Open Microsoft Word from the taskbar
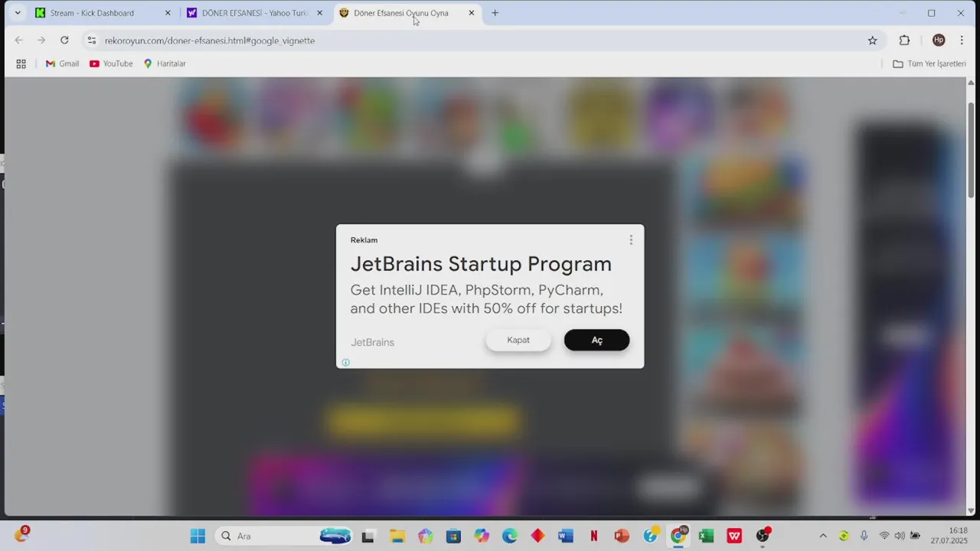The width and height of the screenshot is (980, 551). pos(566,536)
